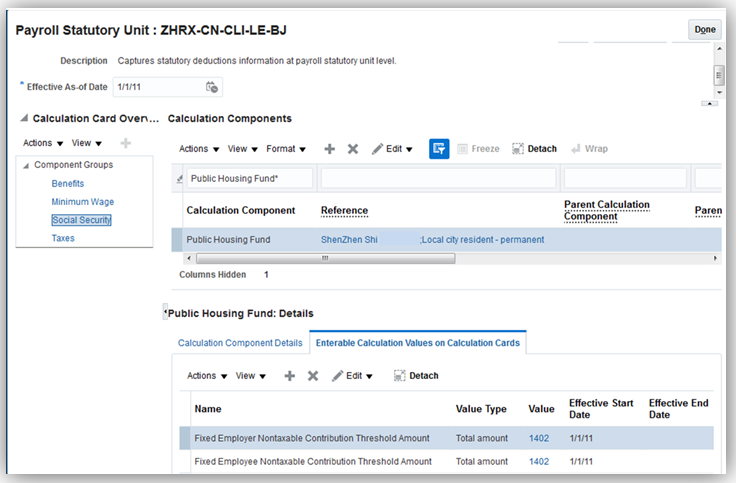Delete the selected Calculation Components row
This screenshot has height=483, width=736.
[x=353, y=149]
